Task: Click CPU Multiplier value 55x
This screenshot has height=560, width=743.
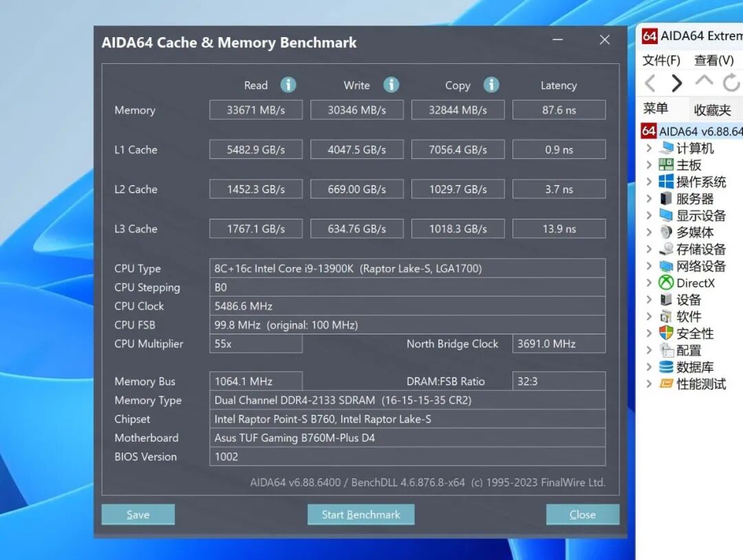Action: 256,343
